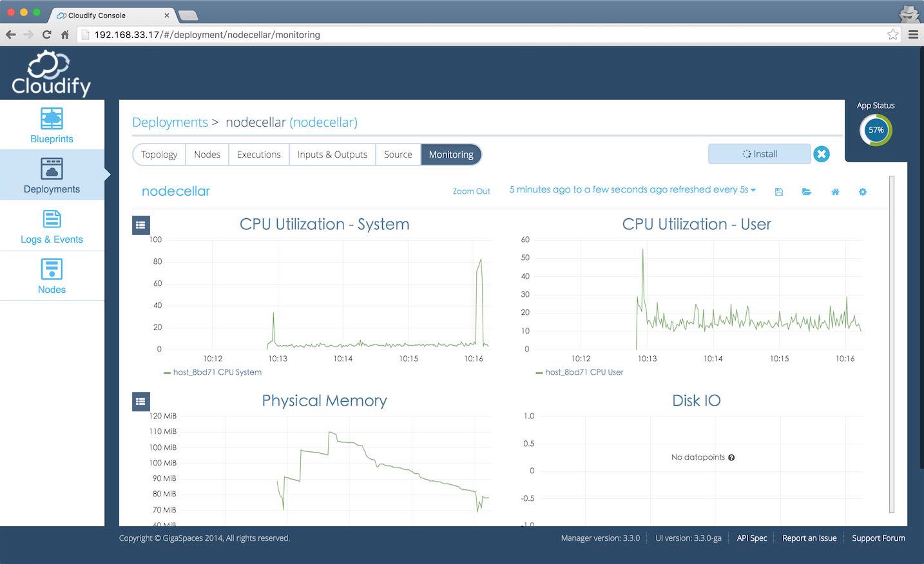Open the CPU Utilization row menu icon
Screen dimensions: 924x564
[140, 225]
